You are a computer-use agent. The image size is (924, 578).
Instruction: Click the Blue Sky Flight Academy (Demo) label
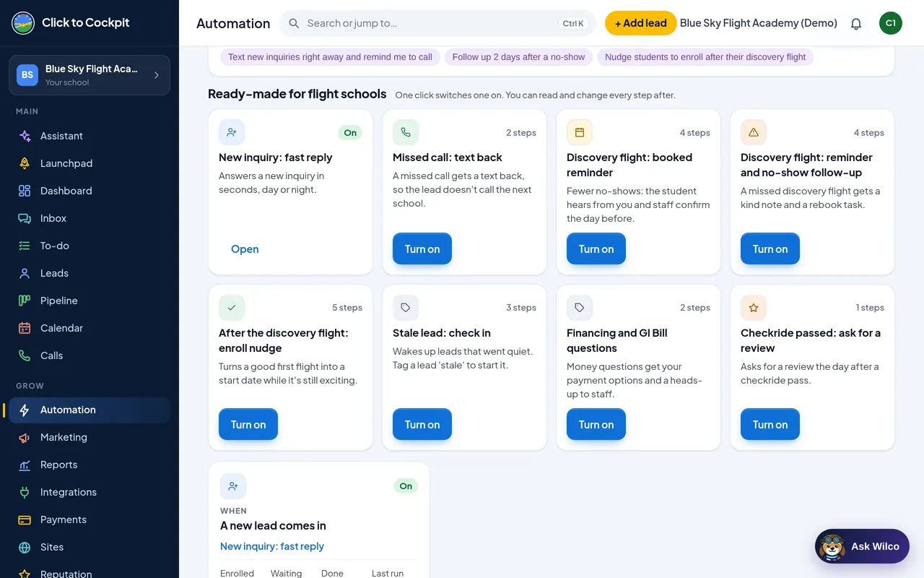click(759, 23)
